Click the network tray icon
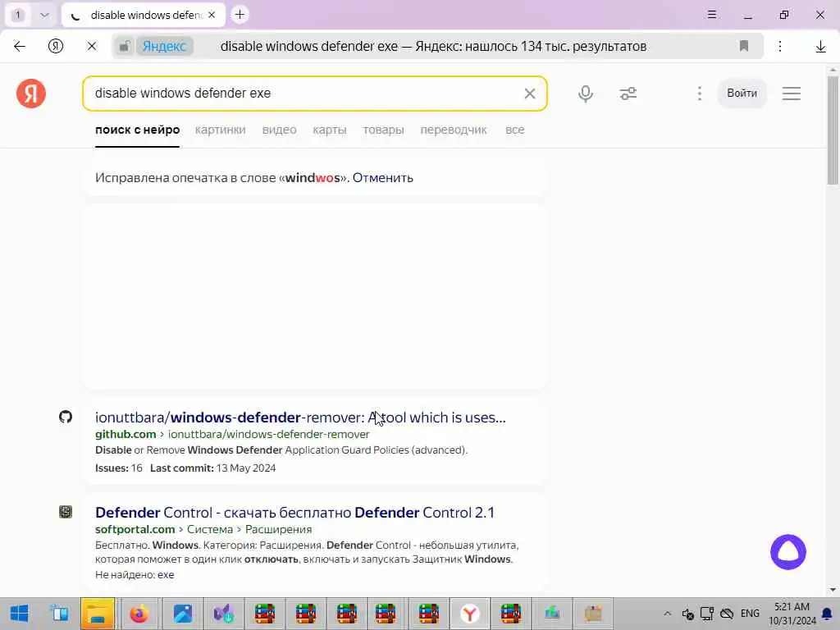Screen dimensions: 840x630 coord(706,614)
